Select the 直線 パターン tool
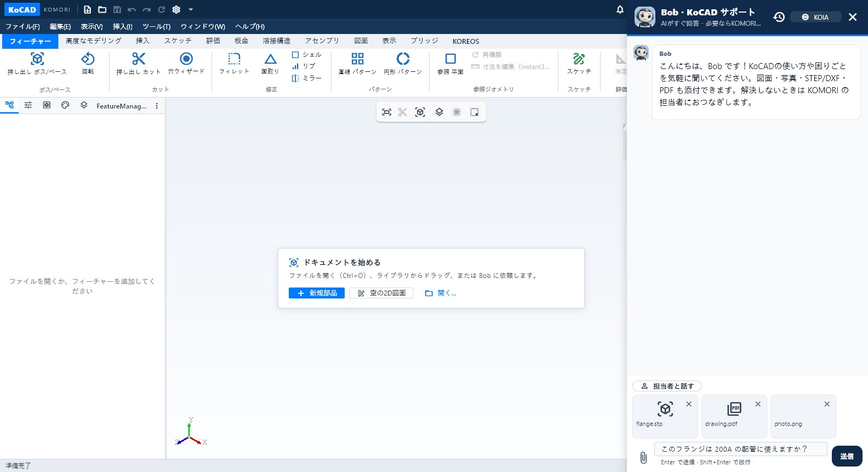868x472 pixels. tap(357, 64)
